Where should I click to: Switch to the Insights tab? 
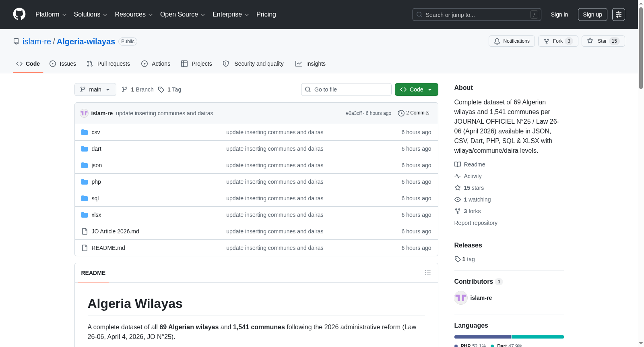310,64
